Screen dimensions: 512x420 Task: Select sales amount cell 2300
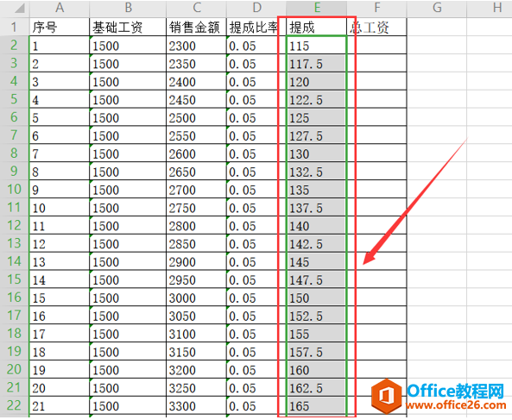[x=196, y=46]
